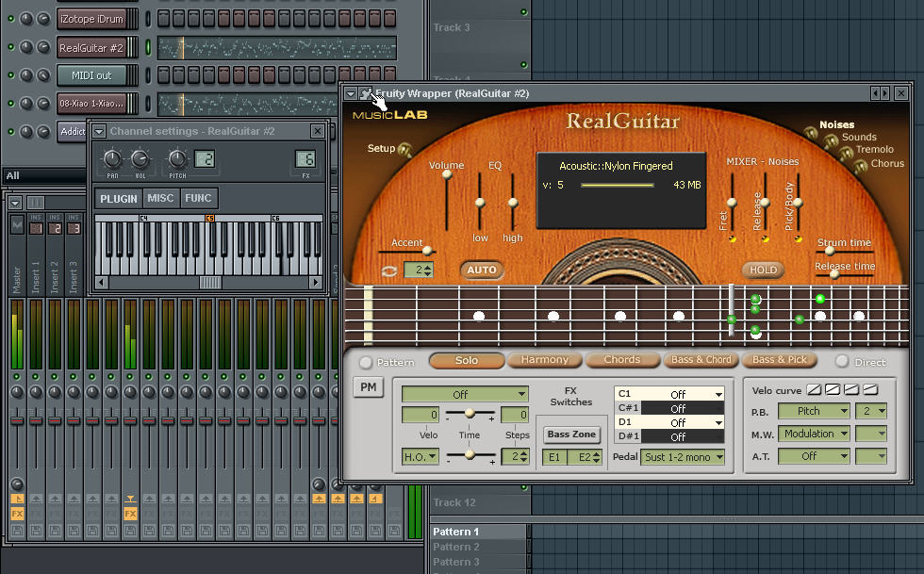Click the FX channel number display in Channel settings
924x574 pixels.
click(x=305, y=159)
